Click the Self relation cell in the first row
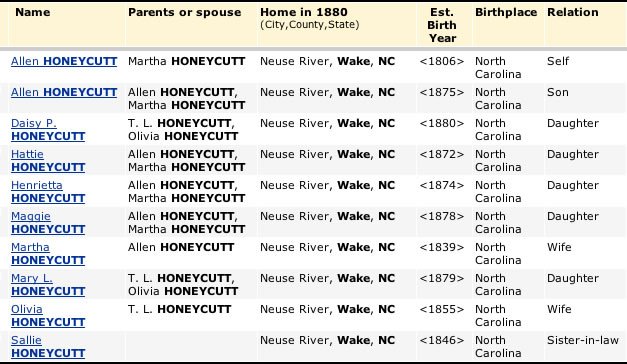 pyautogui.click(x=558, y=61)
